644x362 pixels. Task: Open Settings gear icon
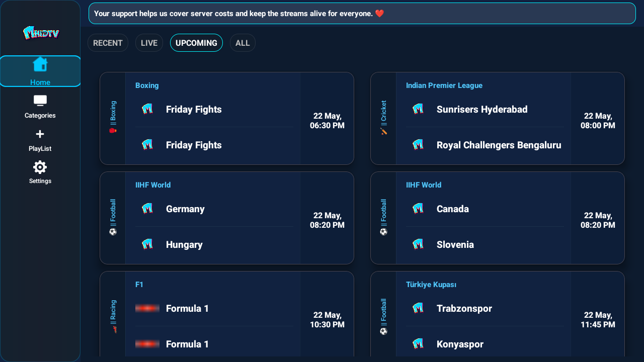tap(40, 167)
